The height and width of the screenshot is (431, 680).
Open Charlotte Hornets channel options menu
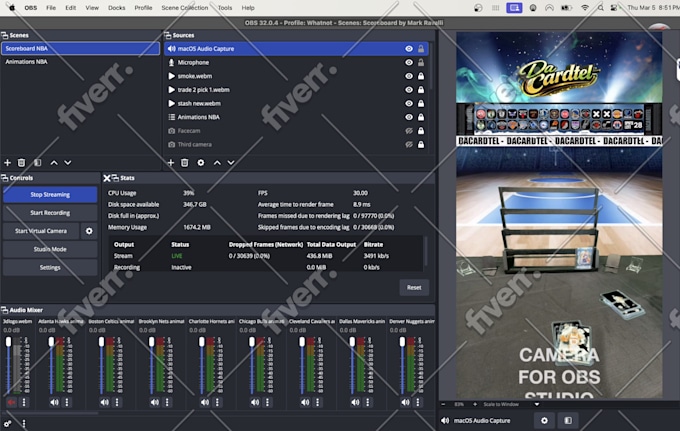point(217,402)
